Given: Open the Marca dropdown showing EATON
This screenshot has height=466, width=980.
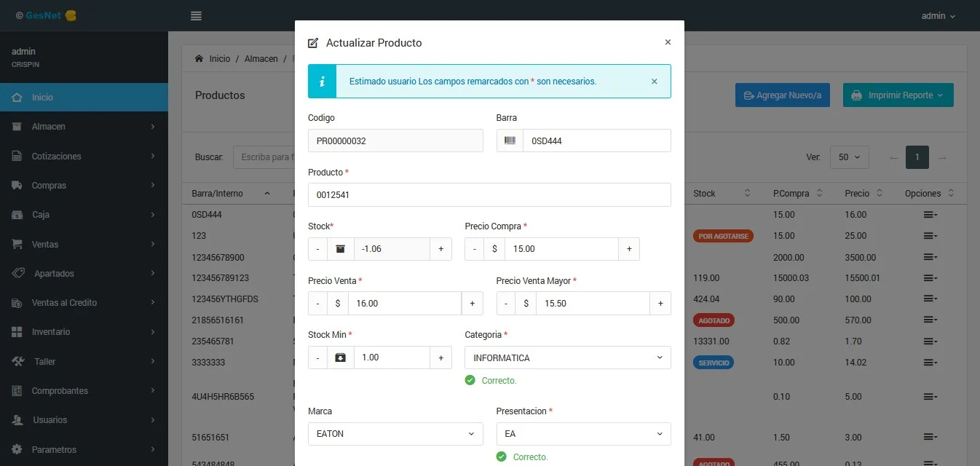Looking at the screenshot, I should pyautogui.click(x=395, y=434).
